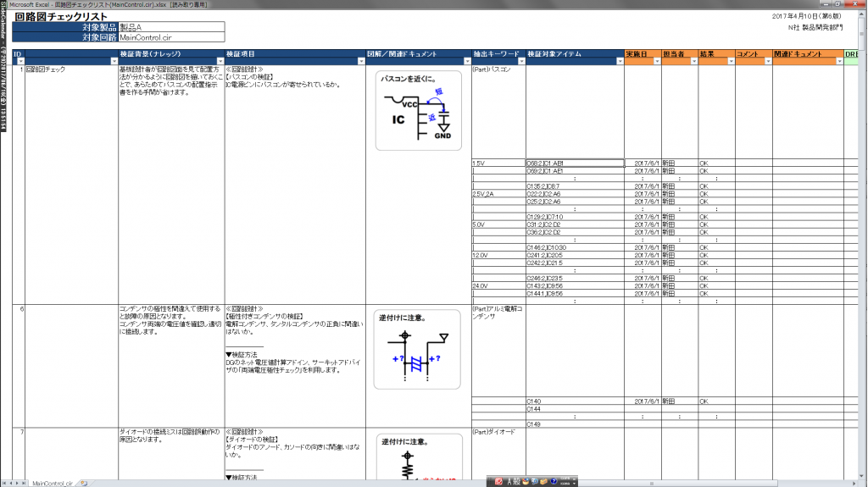Open the IME toolbox icon
Viewport: 868px width, 487px height.
[x=544, y=481]
